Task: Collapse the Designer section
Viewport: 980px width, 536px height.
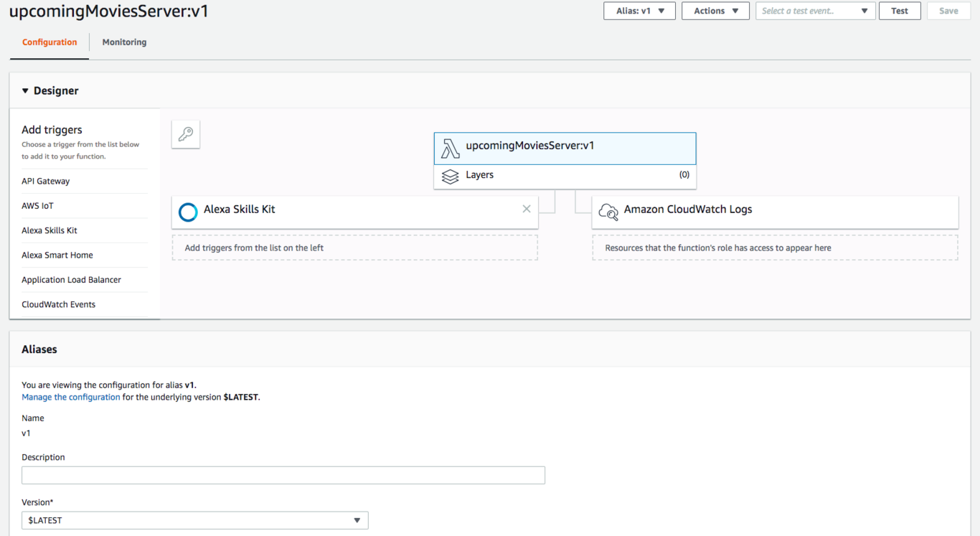Action: click(26, 91)
